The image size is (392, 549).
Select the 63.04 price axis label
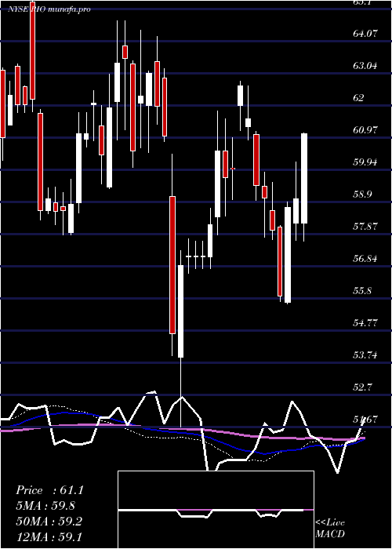click(365, 66)
